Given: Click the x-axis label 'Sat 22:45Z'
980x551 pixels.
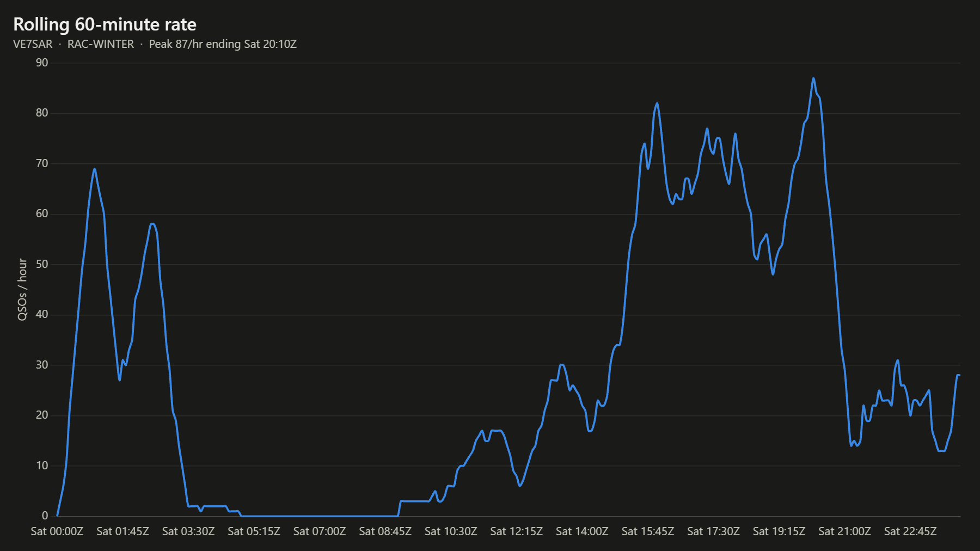Looking at the screenshot, I should (x=910, y=531).
